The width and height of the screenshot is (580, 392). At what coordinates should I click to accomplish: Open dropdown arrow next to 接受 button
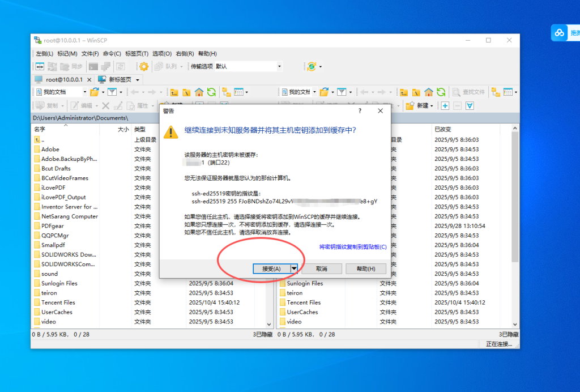tap(294, 269)
